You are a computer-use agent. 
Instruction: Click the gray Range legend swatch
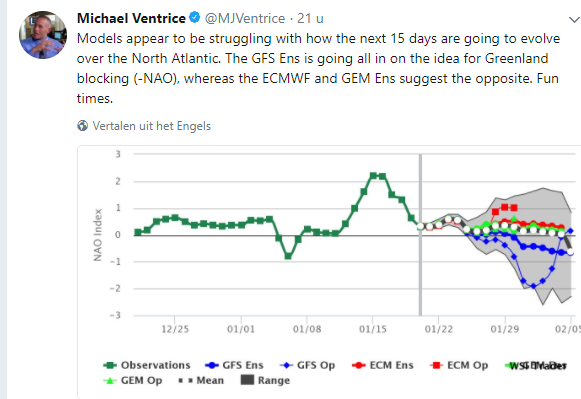pyautogui.click(x=247, y=380)
